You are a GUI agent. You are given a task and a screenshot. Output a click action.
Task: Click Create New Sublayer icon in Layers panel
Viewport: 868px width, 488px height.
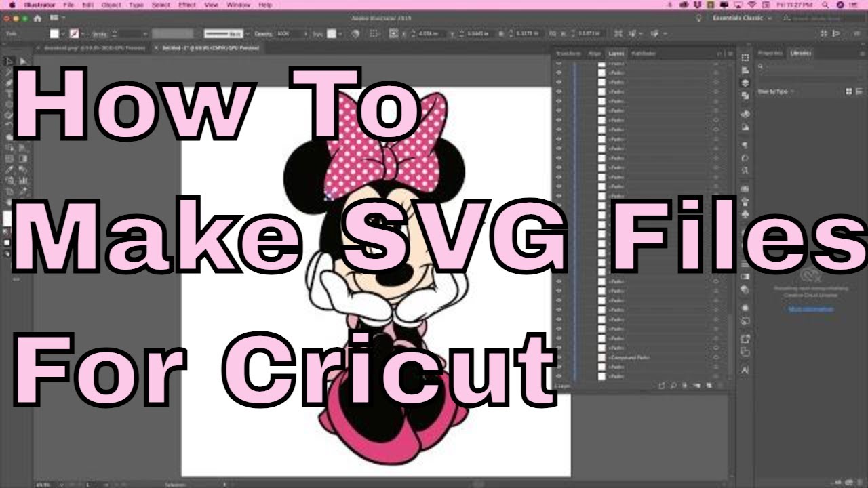698,386
